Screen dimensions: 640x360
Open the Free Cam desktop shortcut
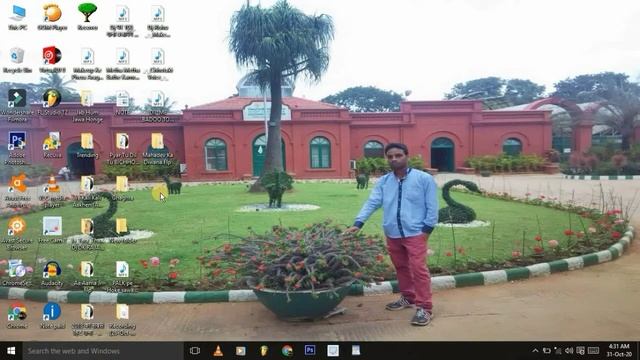[52, 230]
